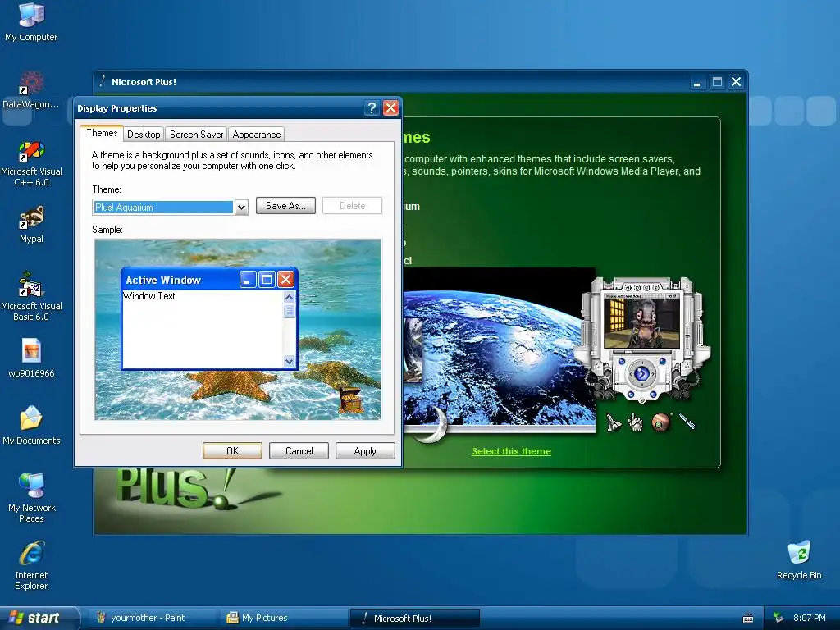Click the Save As... button
Image resolution: width=840 pixels, height=630 pixels.
tap(285, 206)
